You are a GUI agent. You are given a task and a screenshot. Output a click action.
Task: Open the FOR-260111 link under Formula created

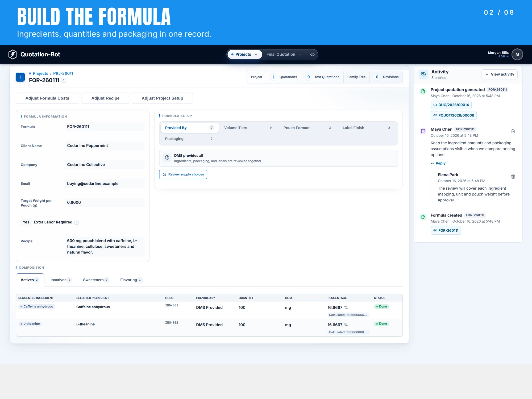click(446, 230)
